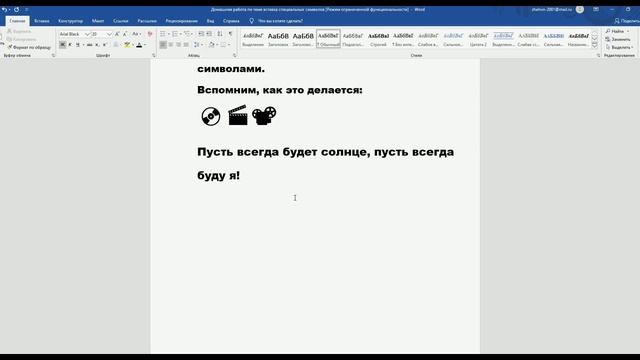Toggle superscript formatting

[x=105, y=44]
